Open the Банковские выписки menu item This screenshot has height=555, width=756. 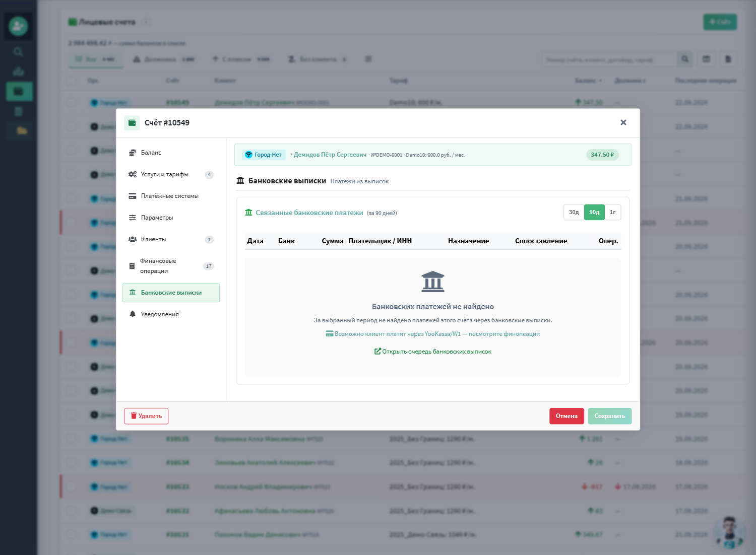171,293
